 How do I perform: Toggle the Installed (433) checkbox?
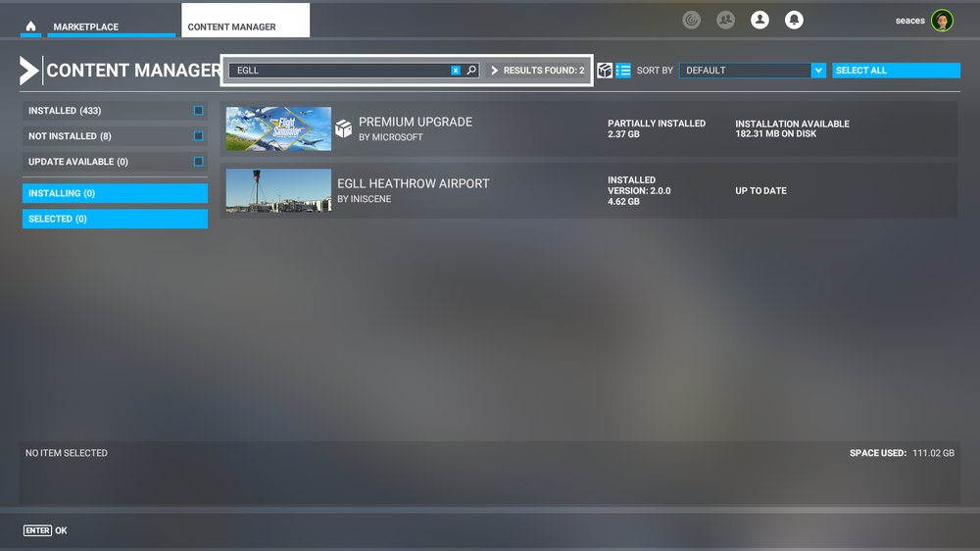[198, 111]
